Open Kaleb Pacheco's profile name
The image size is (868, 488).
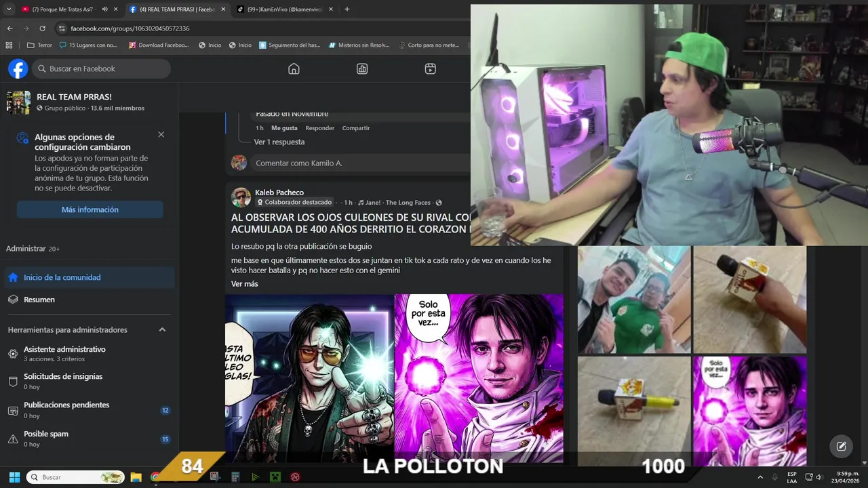[279, 192]
